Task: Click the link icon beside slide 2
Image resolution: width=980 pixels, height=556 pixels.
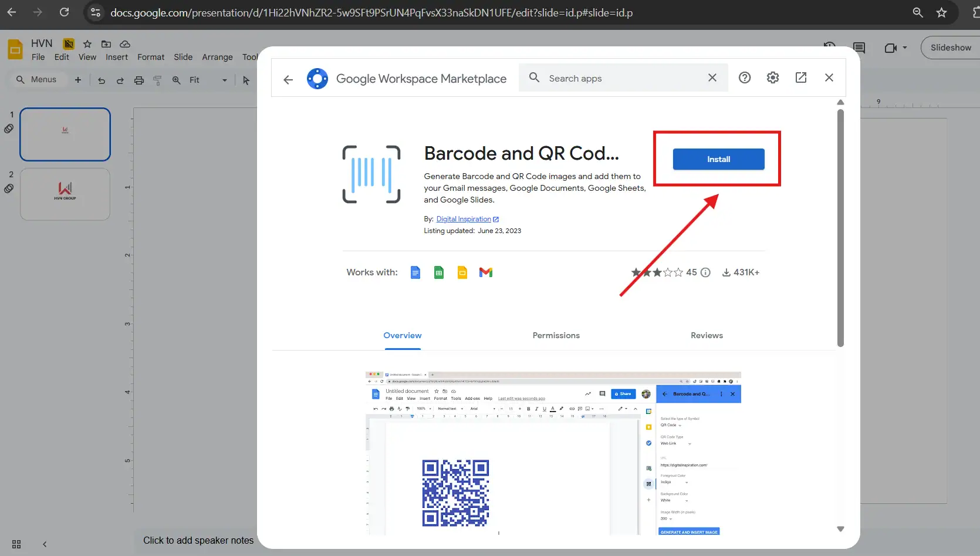Action: (x=9, y=188)
